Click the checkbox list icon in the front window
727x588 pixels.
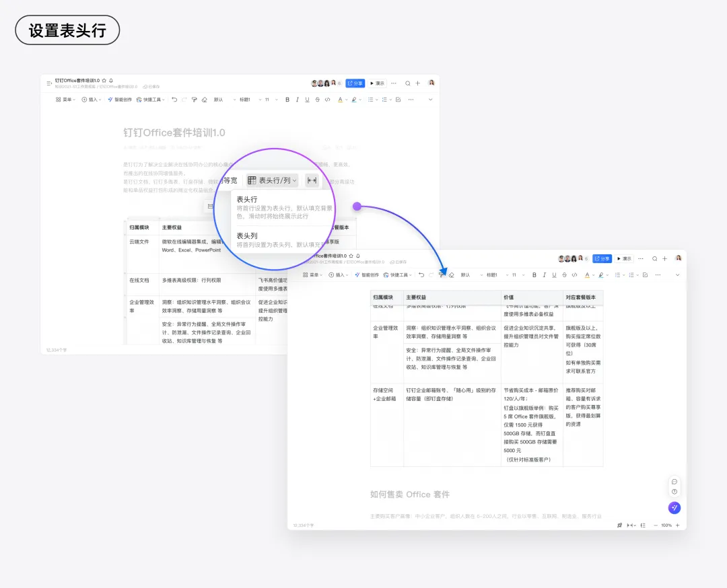pyautogui.click(x=646, y=274)
